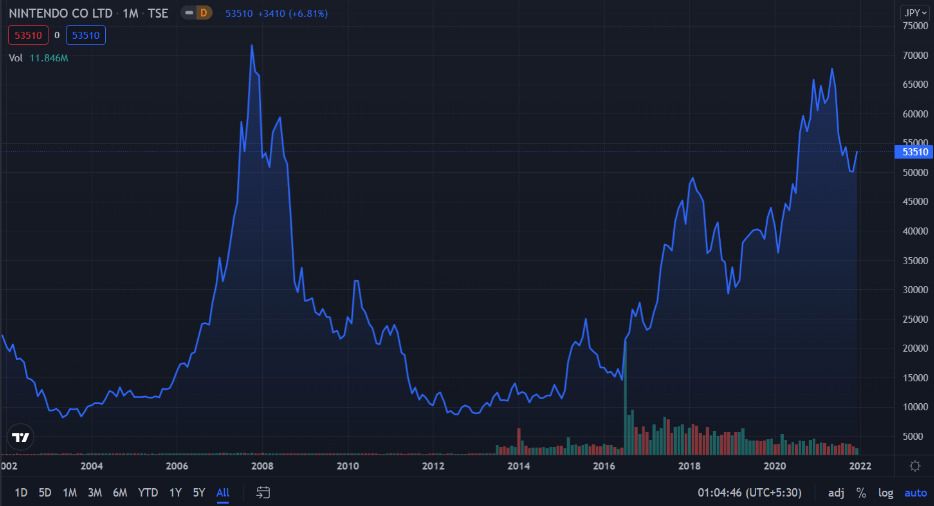The image size is (934, 506).
Task: Click the market status dash indicator
Action: [x=187, y=13]
